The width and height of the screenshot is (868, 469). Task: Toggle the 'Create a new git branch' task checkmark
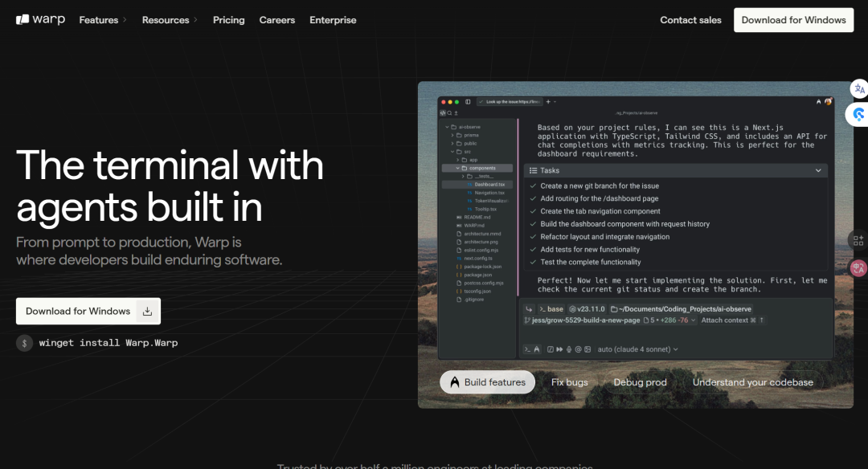532,186
